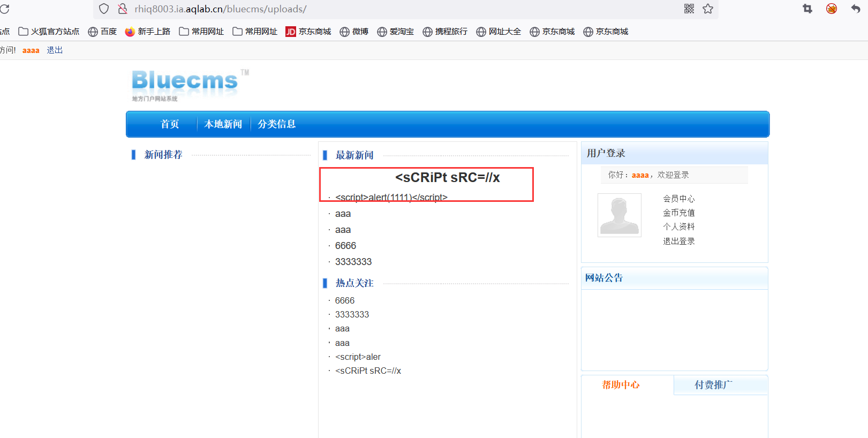
Task: Click the 热点关注 section heading
Action: click(354, 283)
